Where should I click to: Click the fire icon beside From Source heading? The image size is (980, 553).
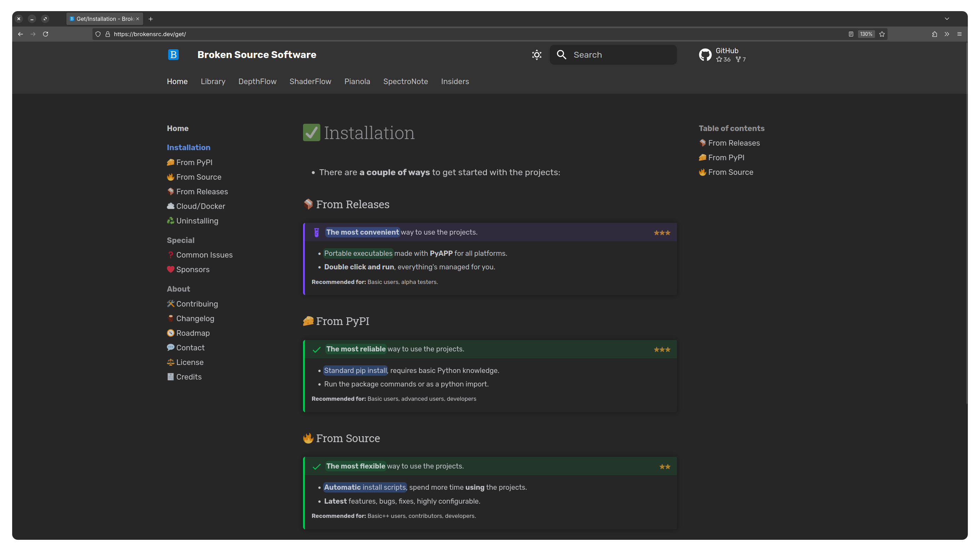(x=308, y=438)
